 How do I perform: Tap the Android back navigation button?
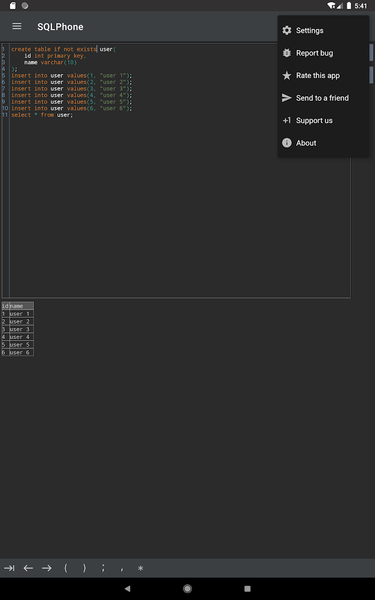(127, 589)
